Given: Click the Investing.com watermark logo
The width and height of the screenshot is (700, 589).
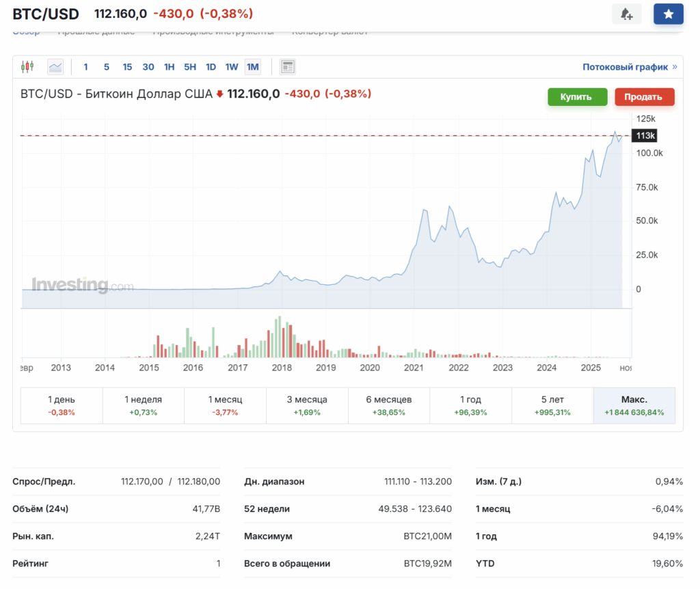Looking at the screenshot, I should pos(82,286).
